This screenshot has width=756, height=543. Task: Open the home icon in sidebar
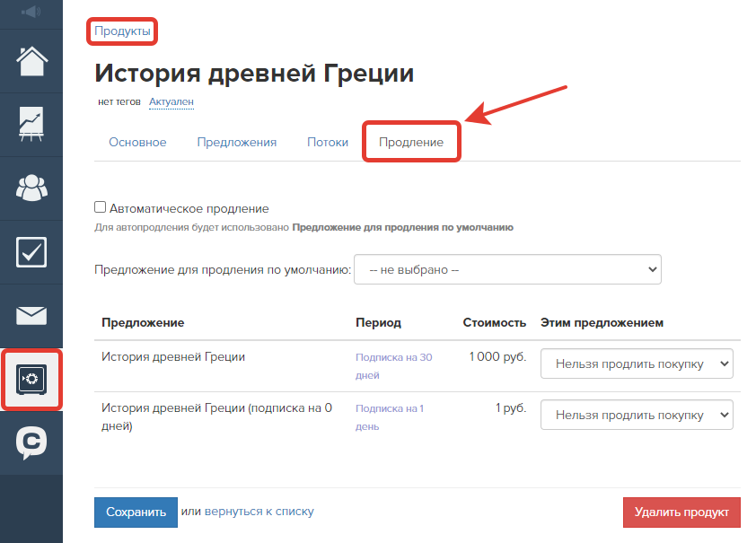point(31,61)
